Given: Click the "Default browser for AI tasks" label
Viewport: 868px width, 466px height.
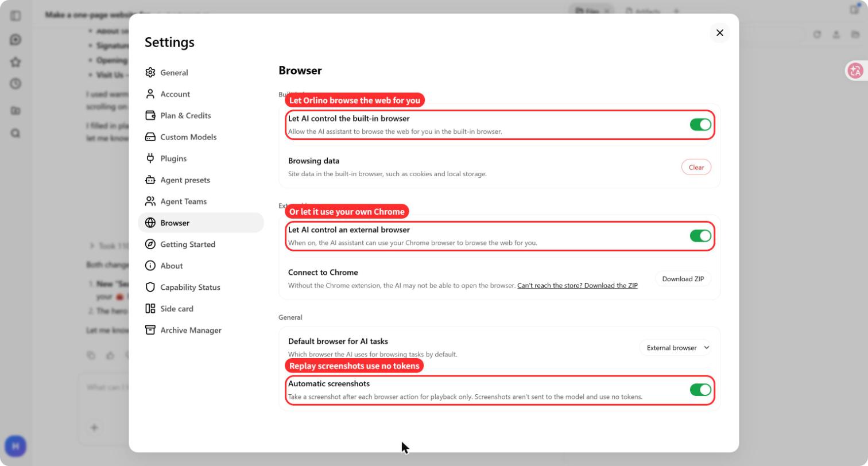Looking at the screenshot, I should 338,341.
